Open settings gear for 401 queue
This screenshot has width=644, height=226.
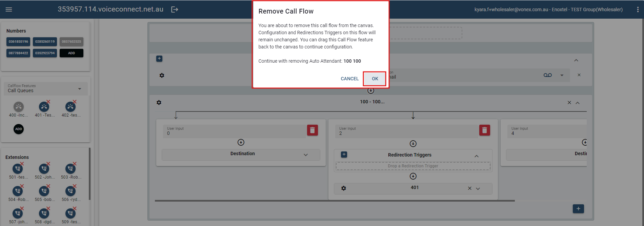(344, 188)
